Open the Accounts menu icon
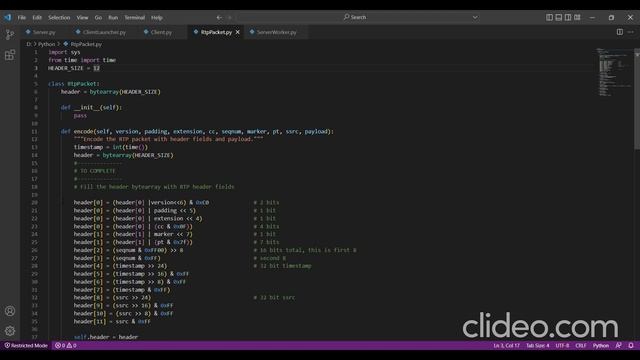Viewport: 640px width, 360px height. click(x=10, y=311)
